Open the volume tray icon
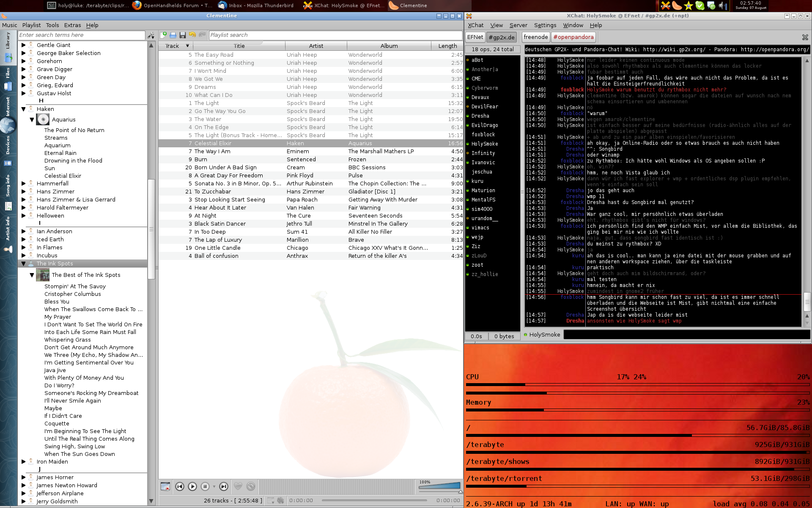 click(x=723, y=6)
